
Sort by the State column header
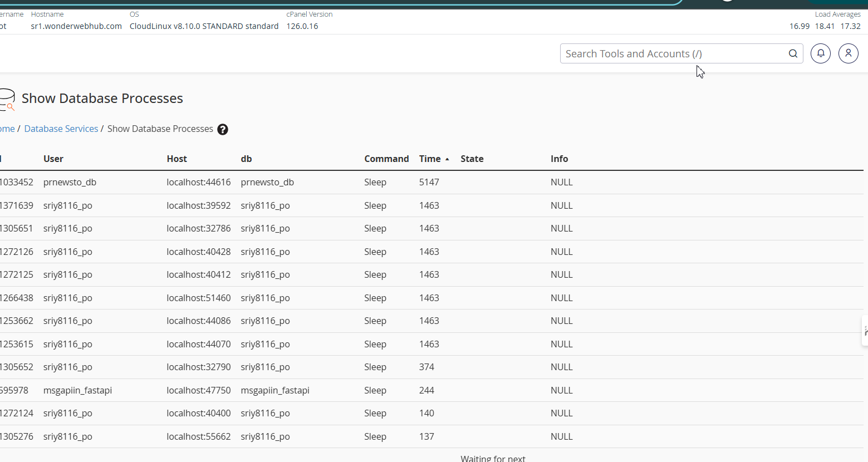[472, 159]
